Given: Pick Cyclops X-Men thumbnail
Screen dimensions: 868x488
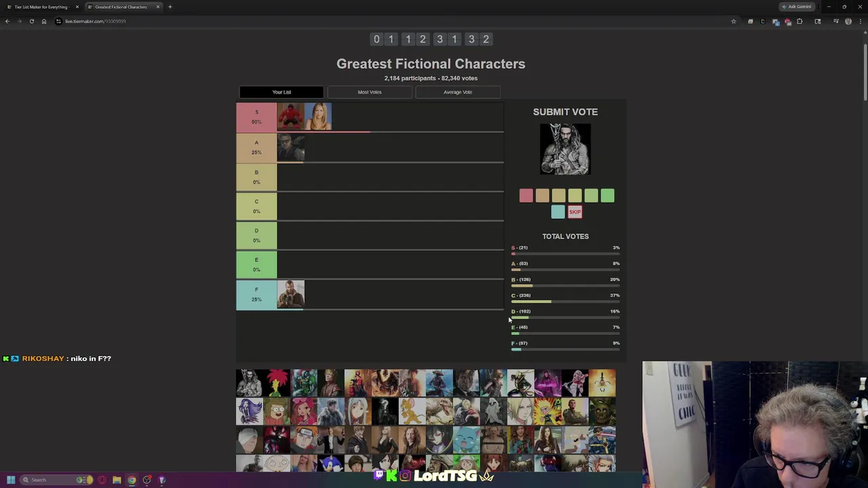Looking at the screenshot, I should pos(602,439).
